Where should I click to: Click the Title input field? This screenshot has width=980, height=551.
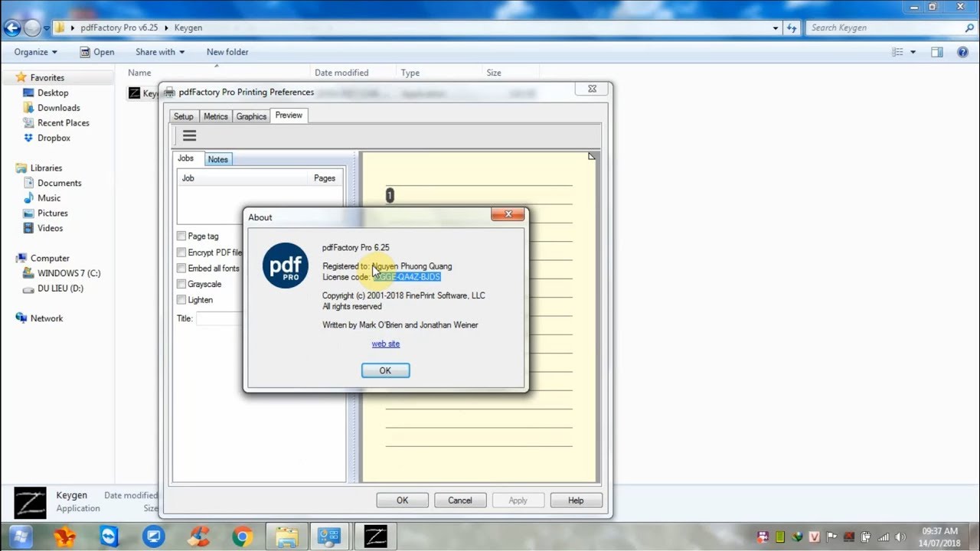click(219, 318)
